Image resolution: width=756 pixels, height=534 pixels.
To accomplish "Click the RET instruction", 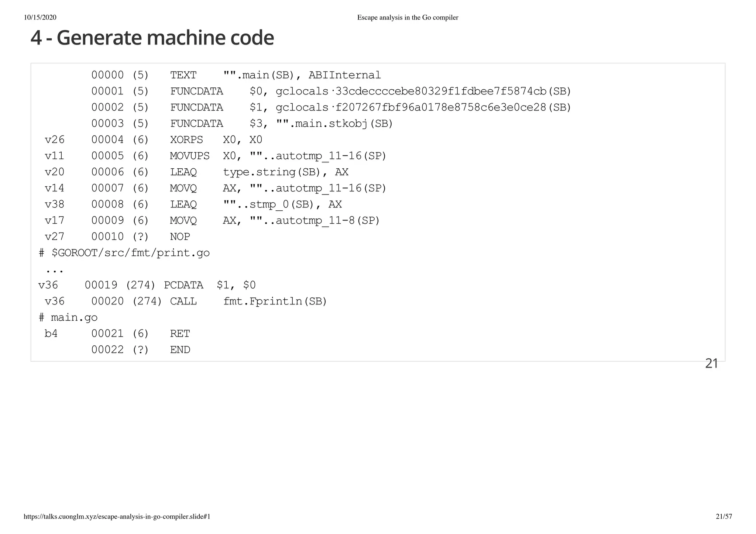I will (x=180, y=334).
